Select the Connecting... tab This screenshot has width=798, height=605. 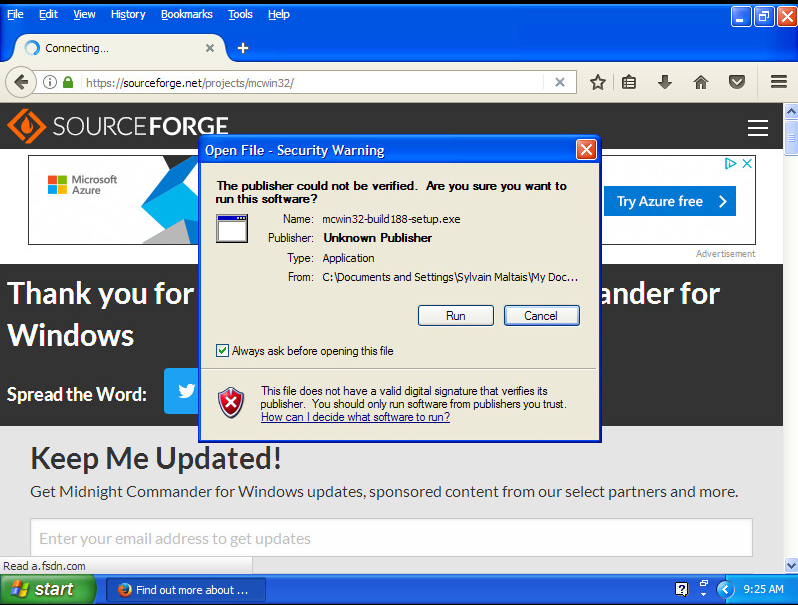tap(119, 48)
